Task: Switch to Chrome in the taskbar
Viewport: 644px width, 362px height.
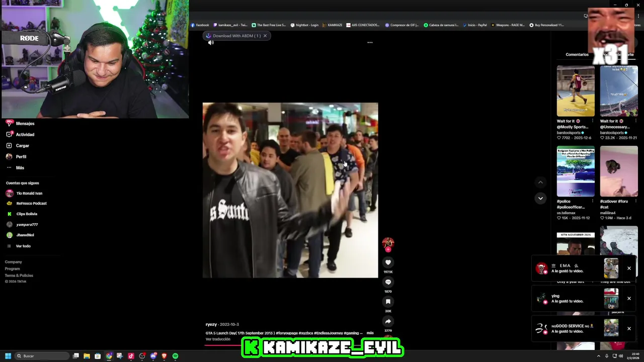Action: [109, 356]
